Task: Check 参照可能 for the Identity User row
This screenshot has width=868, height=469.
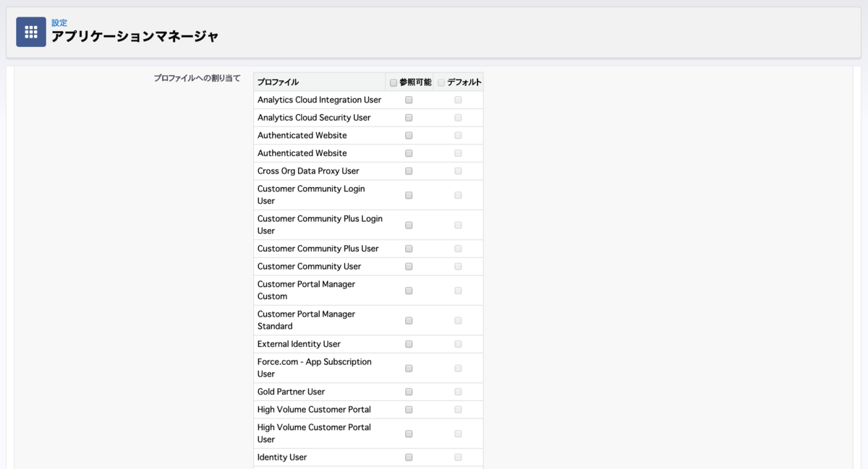Action: 409,457
